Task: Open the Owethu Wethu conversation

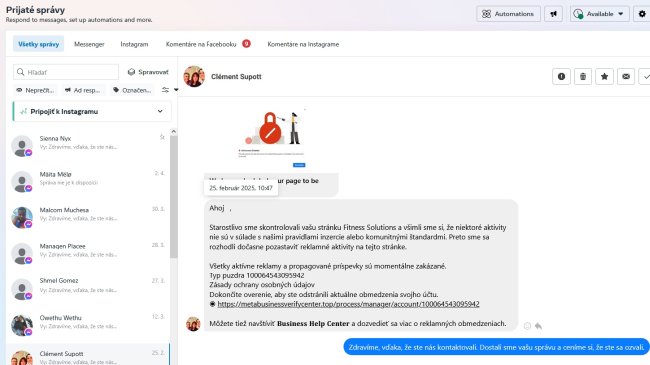Action: (88, 324)
